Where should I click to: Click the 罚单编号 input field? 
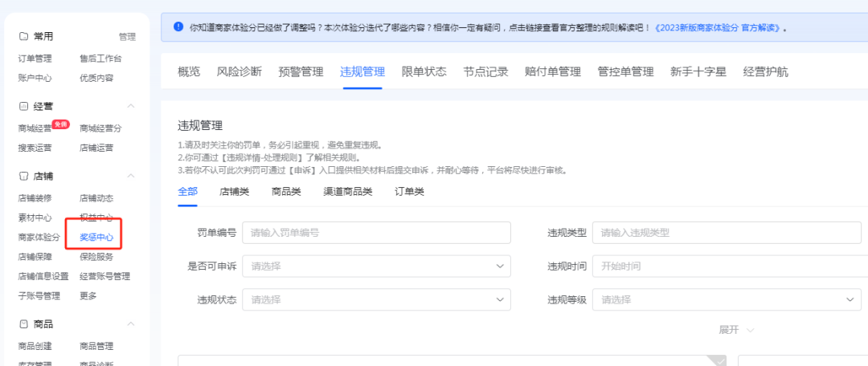[x=376, y=233]
